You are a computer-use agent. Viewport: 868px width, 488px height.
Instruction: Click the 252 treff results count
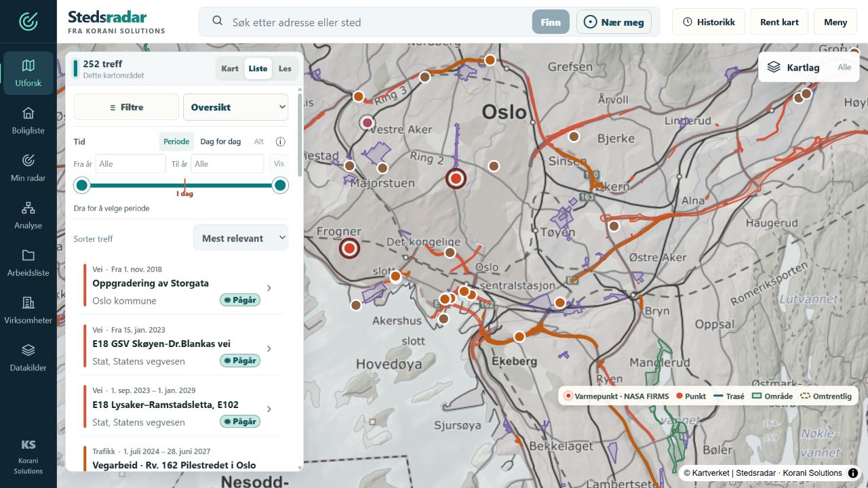coord(102,64)
